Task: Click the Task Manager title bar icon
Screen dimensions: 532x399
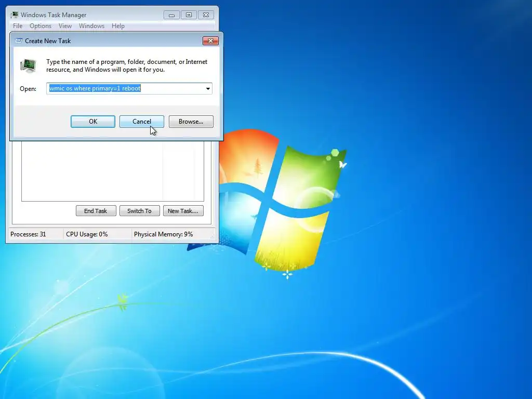Action: 14,15
